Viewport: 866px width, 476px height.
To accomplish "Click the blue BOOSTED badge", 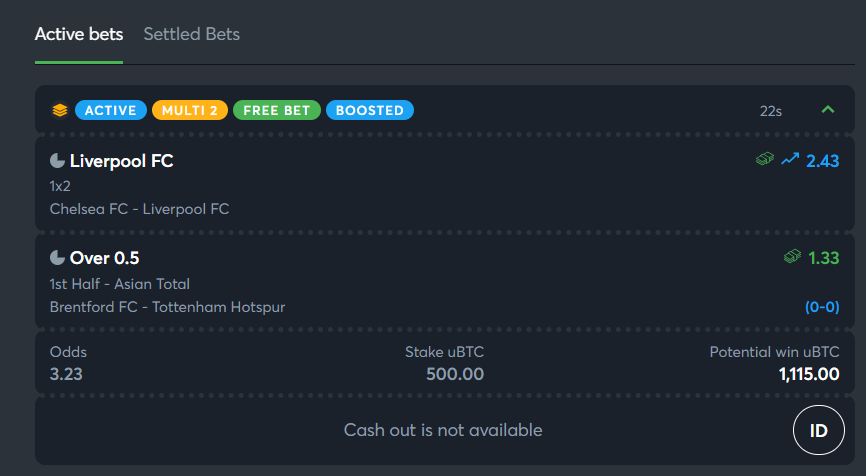I will (x=369, y=110).
